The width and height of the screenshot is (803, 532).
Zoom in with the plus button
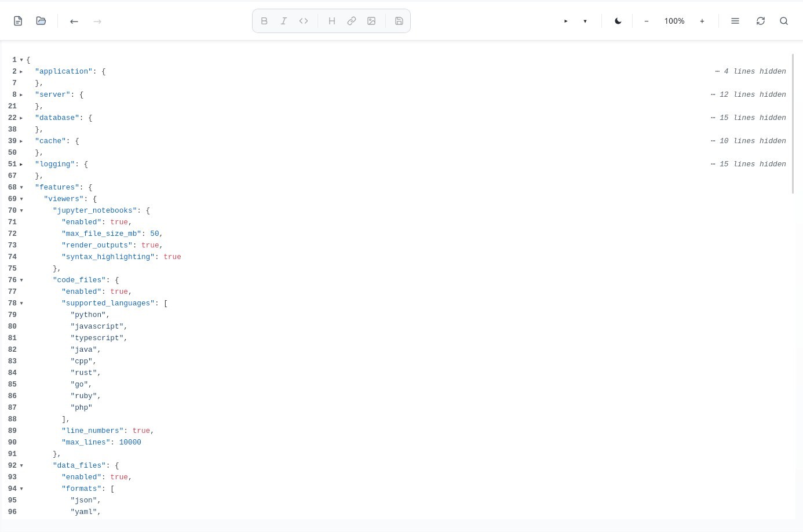(x=702, y=21)
